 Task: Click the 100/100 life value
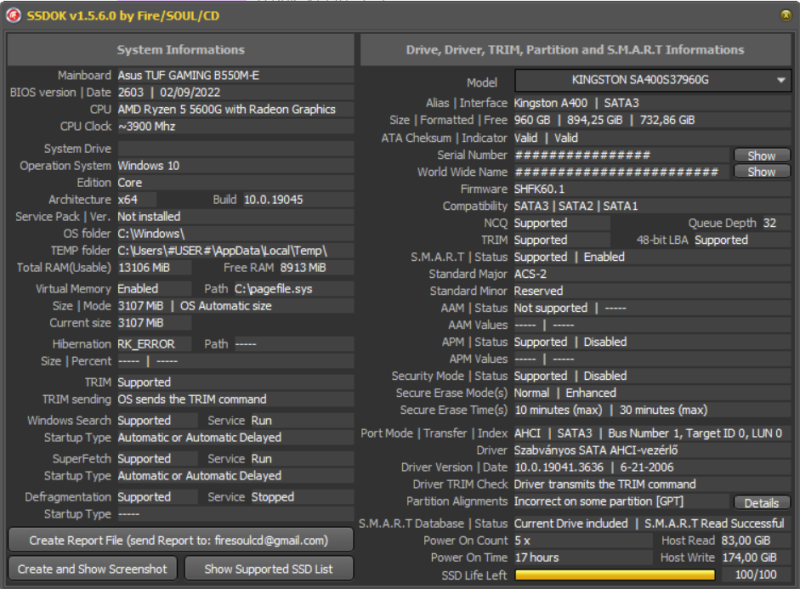(756, 575)
